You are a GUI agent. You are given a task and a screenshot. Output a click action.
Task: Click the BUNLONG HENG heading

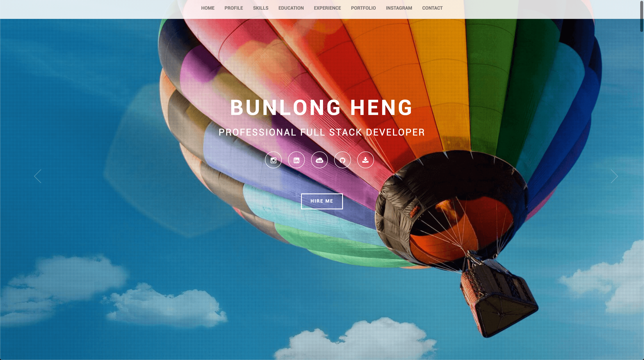coord(322,108)
